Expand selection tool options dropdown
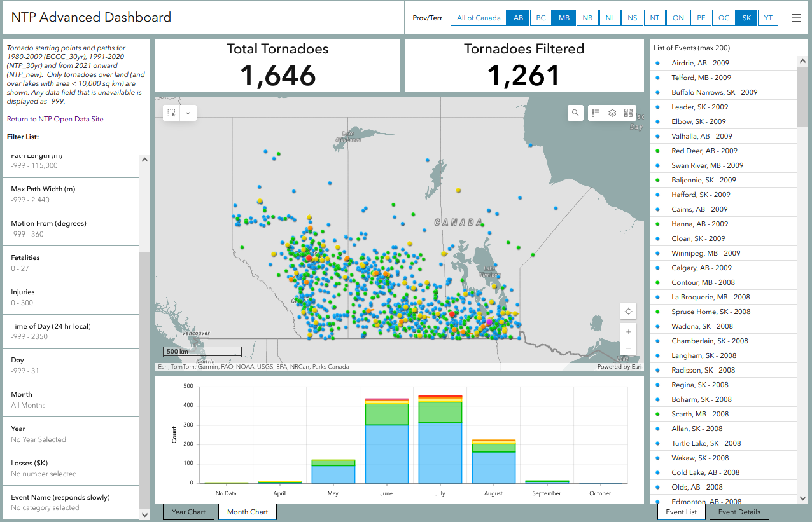The width and height of the screenshot is (812, 522). click(188, 113)
